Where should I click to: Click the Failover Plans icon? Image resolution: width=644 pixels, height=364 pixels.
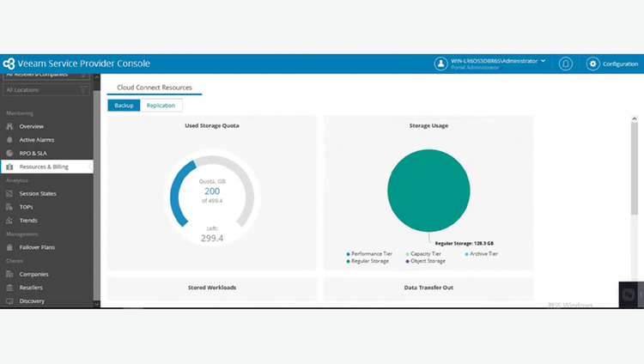[9, 247]
